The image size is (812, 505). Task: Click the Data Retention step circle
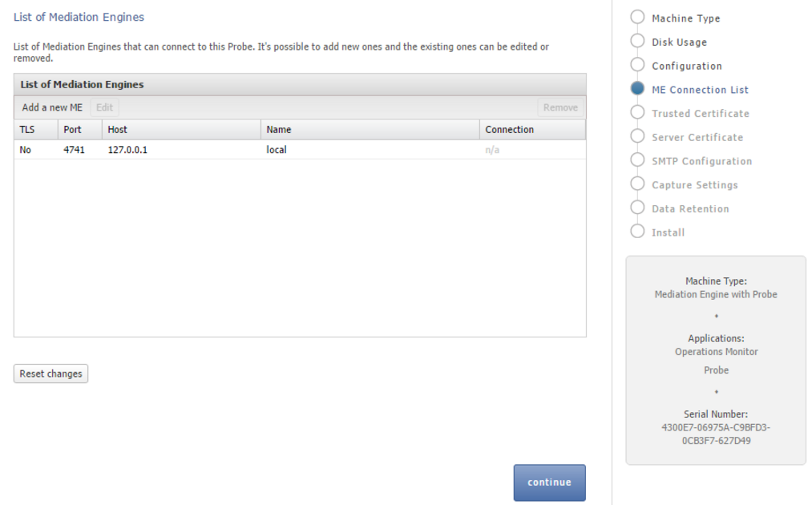(x=637, y=208)
